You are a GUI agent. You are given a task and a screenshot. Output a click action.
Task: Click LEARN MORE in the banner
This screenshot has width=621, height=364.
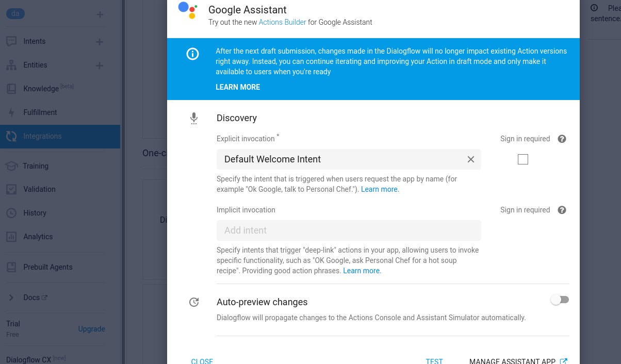238,87
